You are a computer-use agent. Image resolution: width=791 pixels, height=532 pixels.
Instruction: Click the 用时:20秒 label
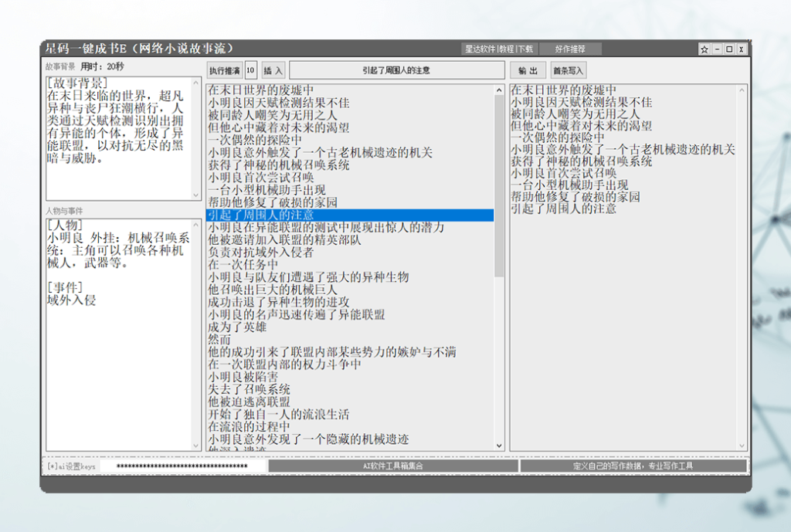click(103, 66)
